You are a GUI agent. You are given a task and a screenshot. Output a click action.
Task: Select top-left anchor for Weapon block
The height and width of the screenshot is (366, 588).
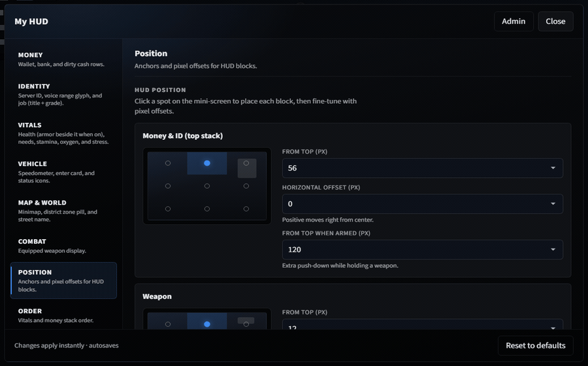click(168, 324)
